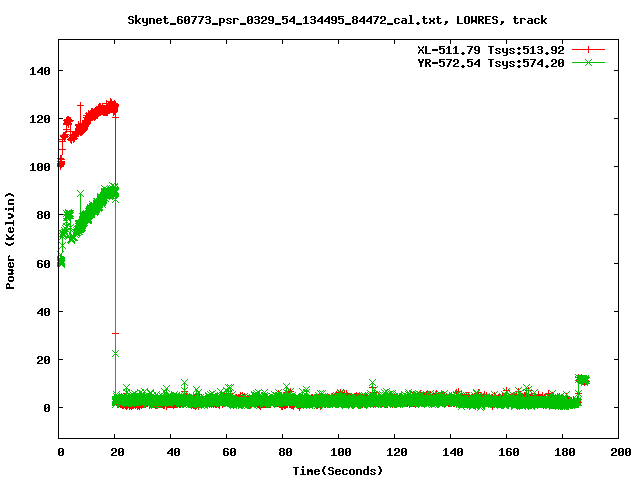Click the y-axis tick label 40
640x480 pixels.
pos(43,312)
